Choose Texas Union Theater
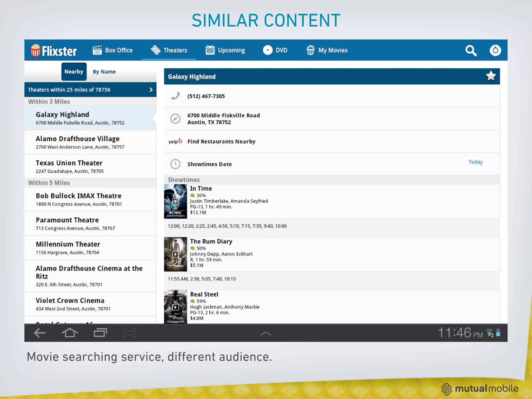Image resolution: width=532 pixels, height=399 pixels. [90, 167]
